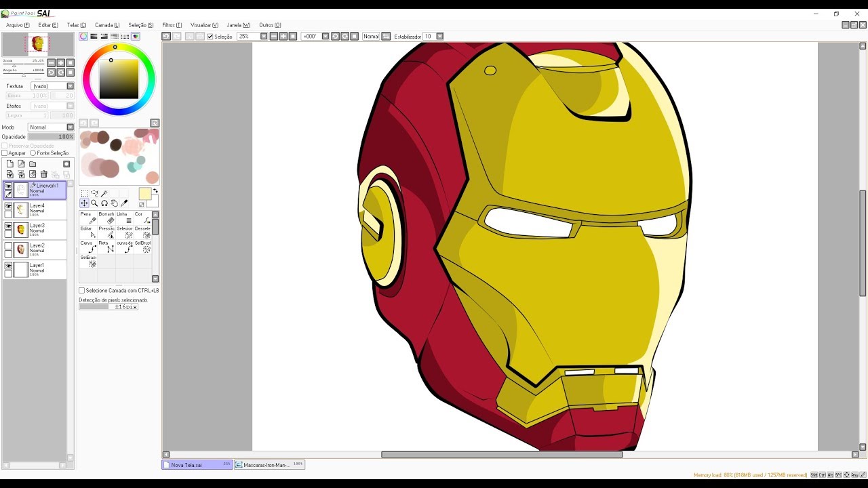Viewport: 868px width, 488px height.
Task: Toggle the scratchpad panel
Action: pos(136,37)
